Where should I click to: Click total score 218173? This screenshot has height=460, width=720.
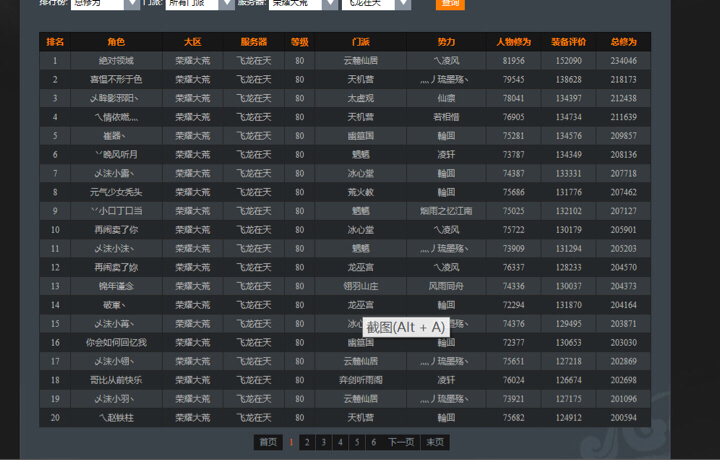pyautogui.click(x=624, y=79)
